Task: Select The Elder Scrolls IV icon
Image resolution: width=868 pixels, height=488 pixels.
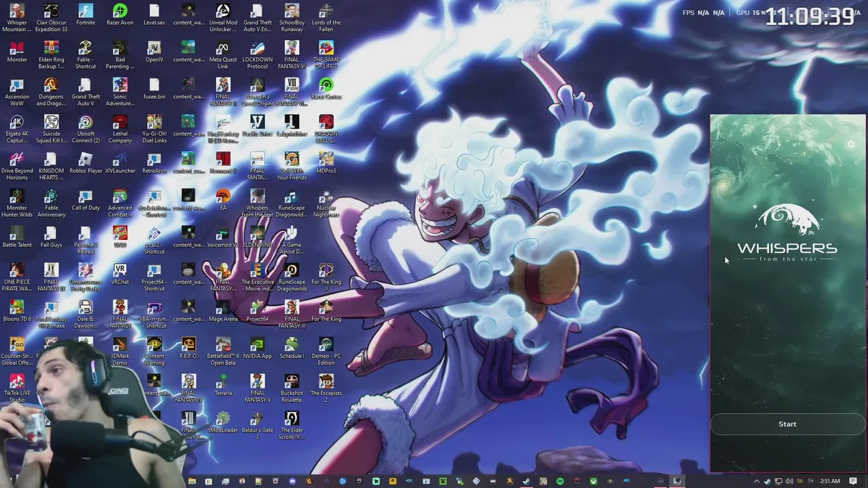Action: [292, 426]
